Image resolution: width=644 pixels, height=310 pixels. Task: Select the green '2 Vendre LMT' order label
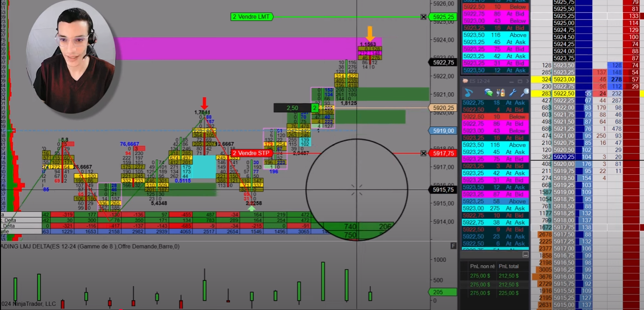(x=252, y=17)
